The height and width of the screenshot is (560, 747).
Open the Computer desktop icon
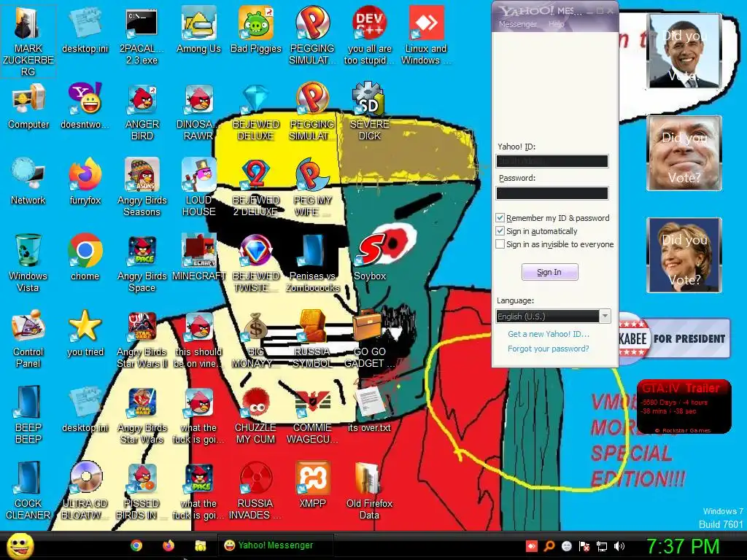28,106
